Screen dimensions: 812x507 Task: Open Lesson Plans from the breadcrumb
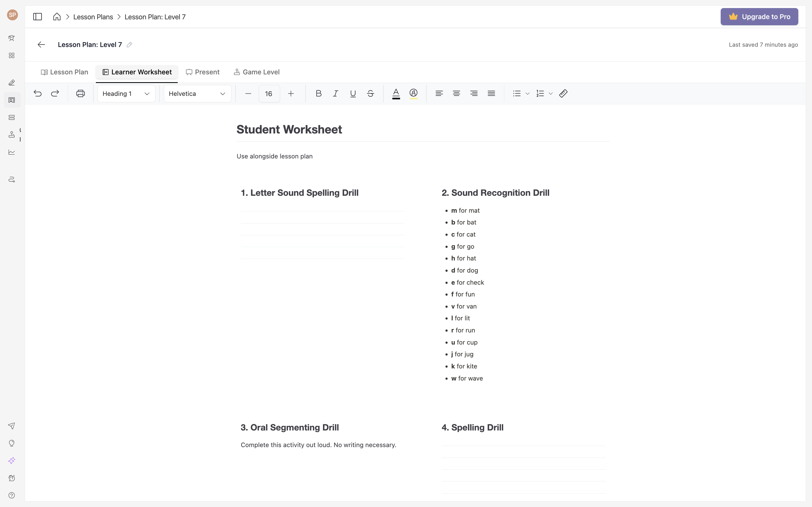coord(93,16)
